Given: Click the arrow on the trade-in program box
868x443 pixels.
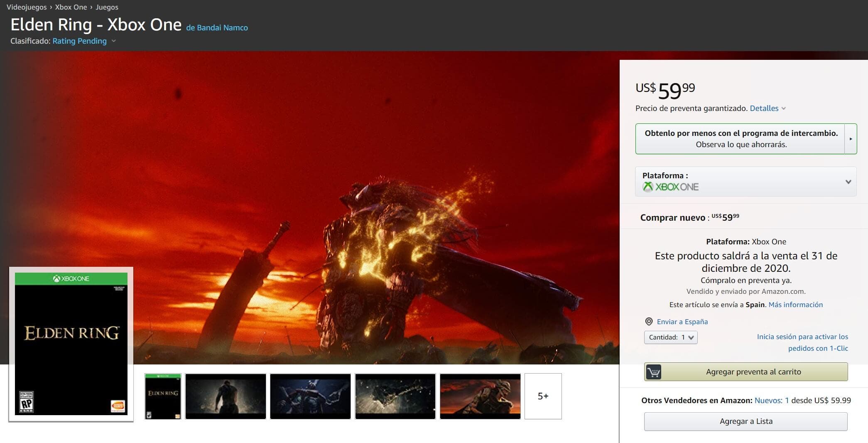Looking at the screenshot, I should pos(851,139).
